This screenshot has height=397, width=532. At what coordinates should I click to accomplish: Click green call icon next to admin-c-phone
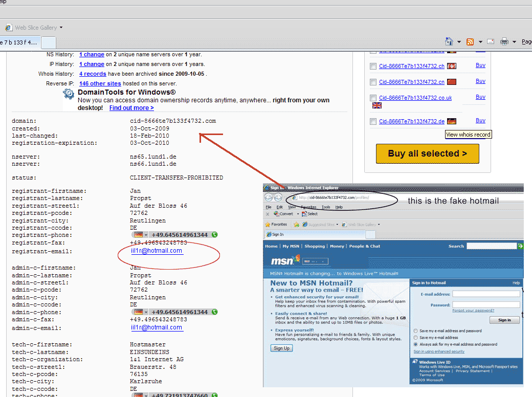pyautogui.click(x=214, y=312)
